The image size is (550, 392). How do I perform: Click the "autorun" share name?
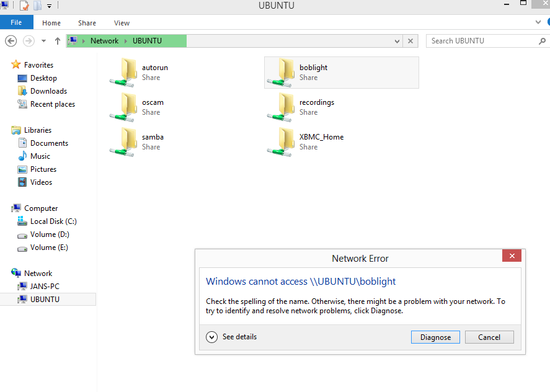[154, 68]
